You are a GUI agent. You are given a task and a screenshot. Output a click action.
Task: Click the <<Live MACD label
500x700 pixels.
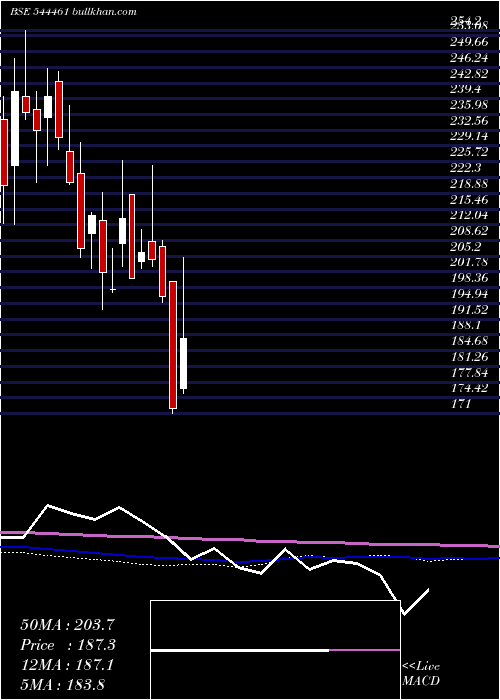coord(421,674)
